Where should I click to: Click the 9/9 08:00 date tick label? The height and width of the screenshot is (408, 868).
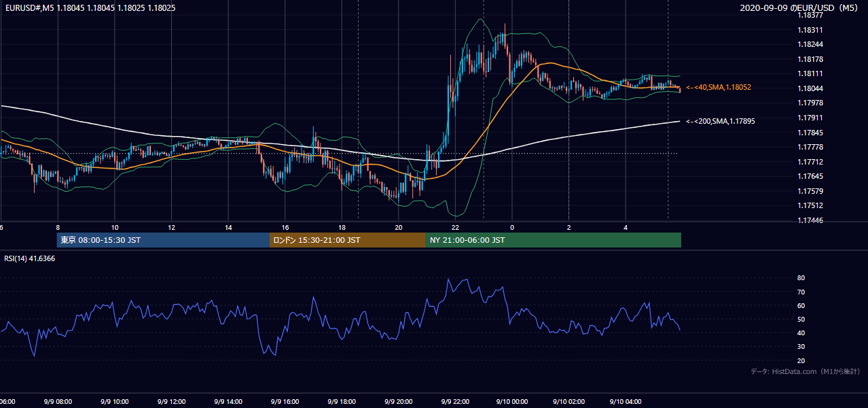58,402
